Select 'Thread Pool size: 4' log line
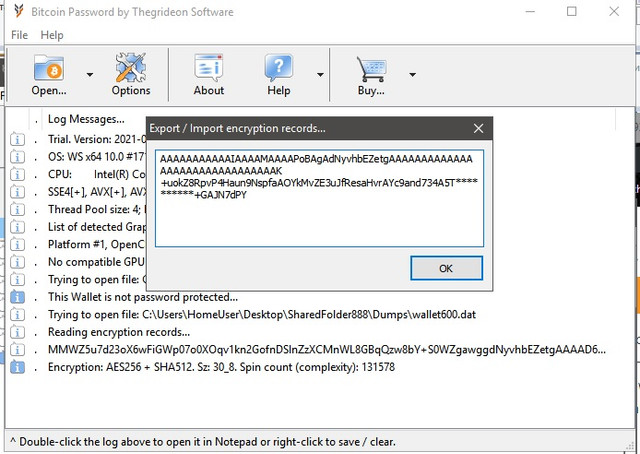The width and height of the screenshot is (640, 454). pos(97,210)
